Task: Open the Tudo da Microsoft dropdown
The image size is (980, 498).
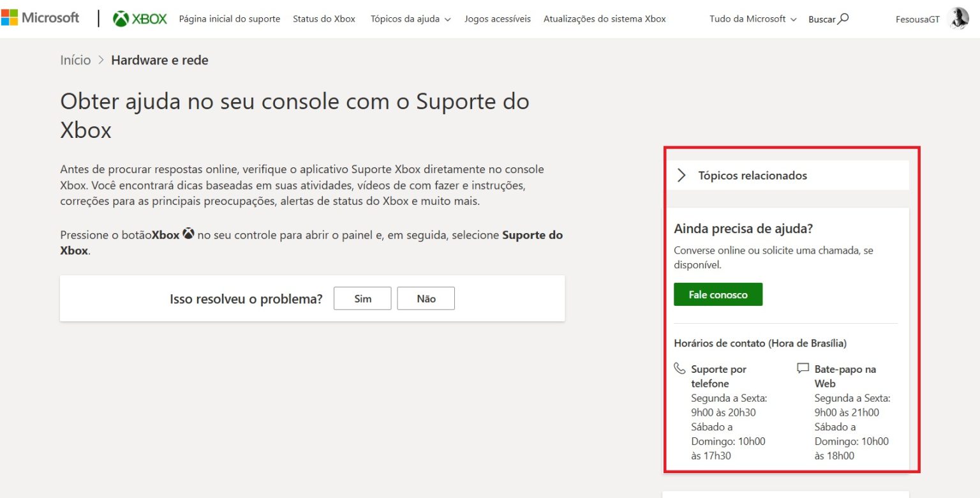Action: click(748, 19)
